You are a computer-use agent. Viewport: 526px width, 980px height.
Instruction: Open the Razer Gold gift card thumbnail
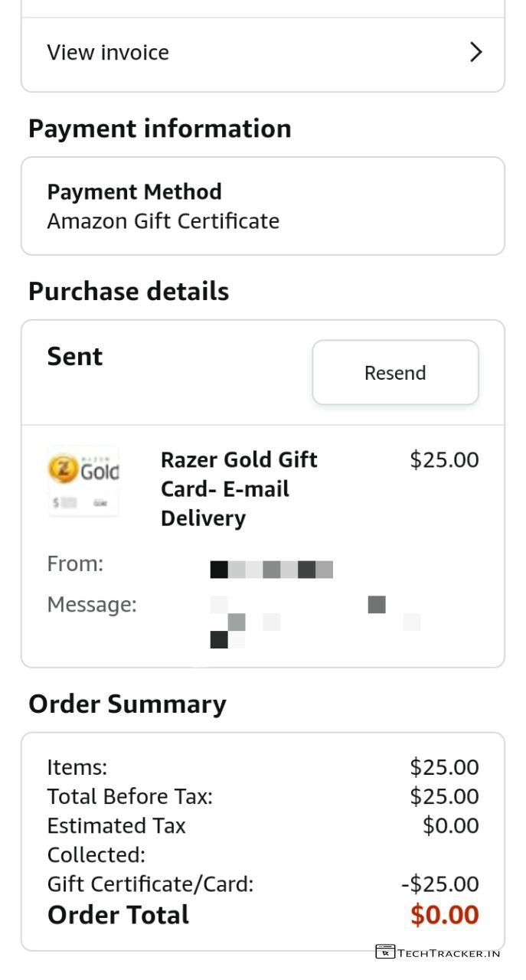pyautogui.click(x=83, y=481)
